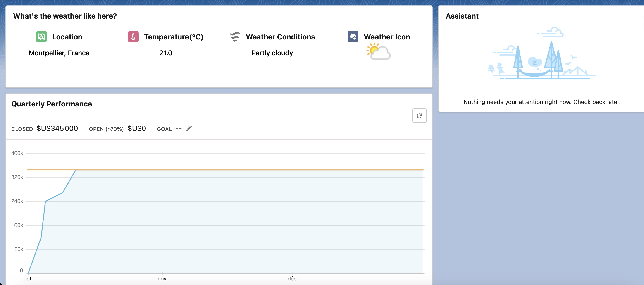Screen dimensions: 644x285
Task: Click the blue Weather Icon badge
Action: (x=353, y=37)
